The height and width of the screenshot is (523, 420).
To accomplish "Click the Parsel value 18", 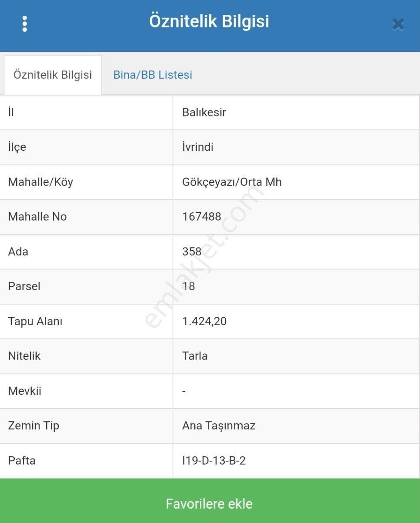I will (189, 286).
